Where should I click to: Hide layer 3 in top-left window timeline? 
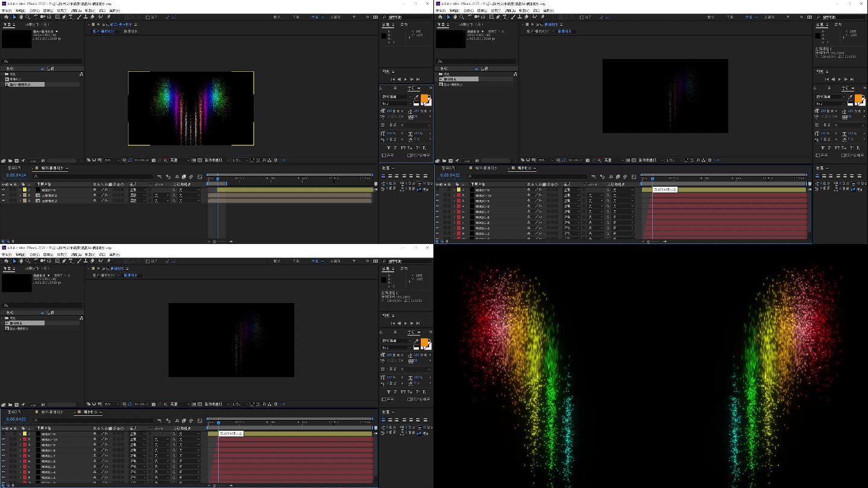(x=3, y=201)
